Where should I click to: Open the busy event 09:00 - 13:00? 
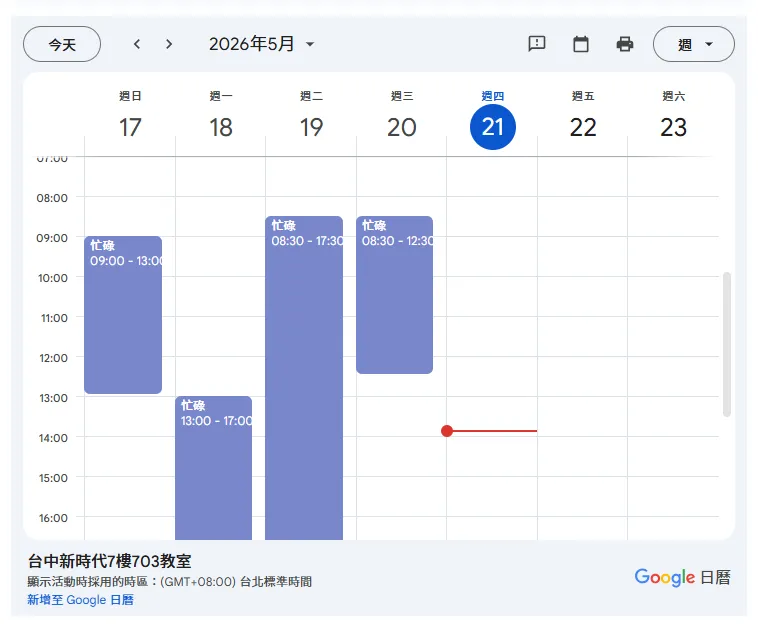123,315
